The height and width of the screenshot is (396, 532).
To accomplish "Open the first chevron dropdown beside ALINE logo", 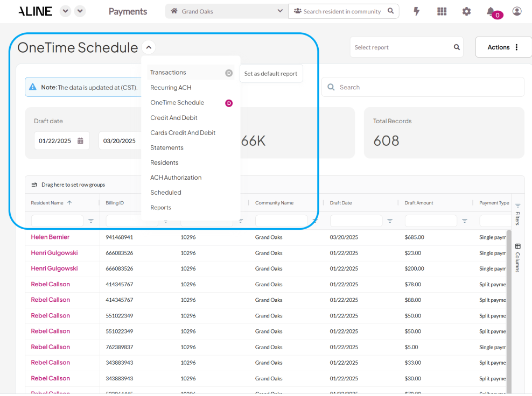I will click(x=66, y=11).
